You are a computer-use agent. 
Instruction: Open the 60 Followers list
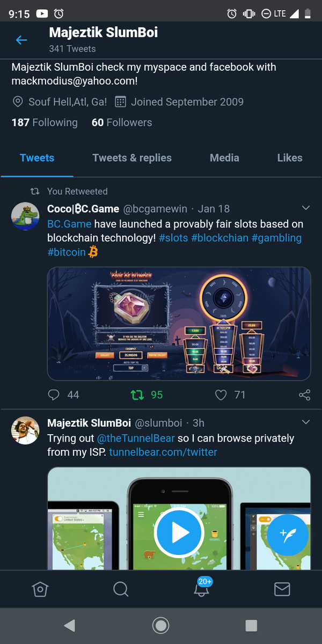[x=122, y=122]
